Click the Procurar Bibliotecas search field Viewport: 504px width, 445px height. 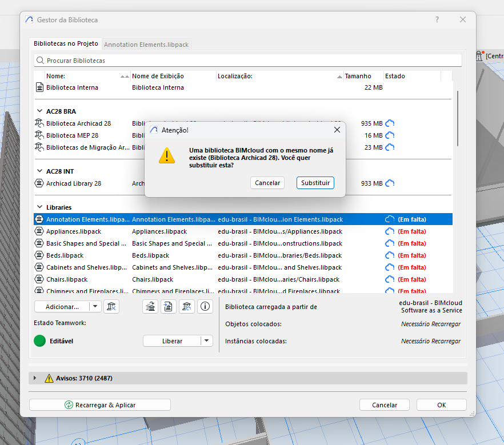(x=248, y=61)
